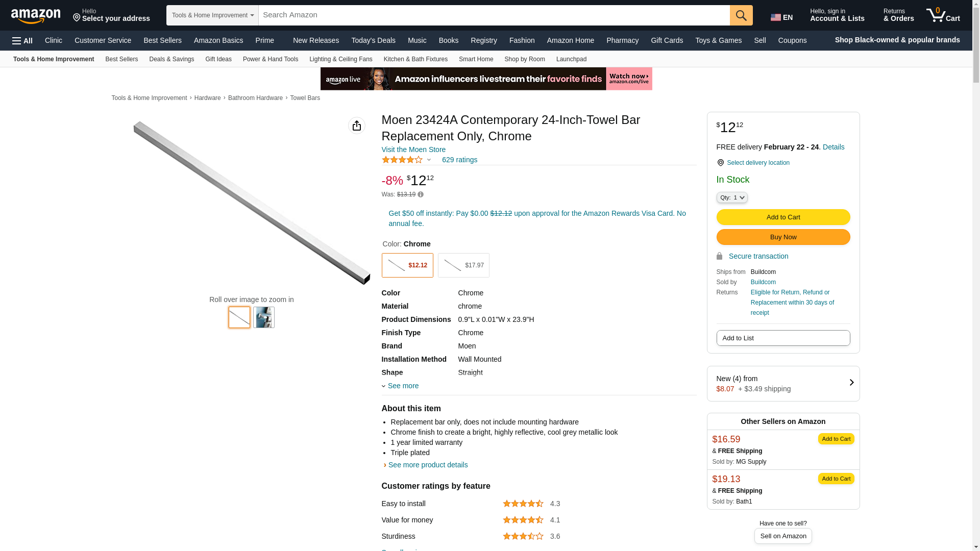The image size is (980, 551).
Task: Click in the Search Amazon field
Action: [494, 15]
